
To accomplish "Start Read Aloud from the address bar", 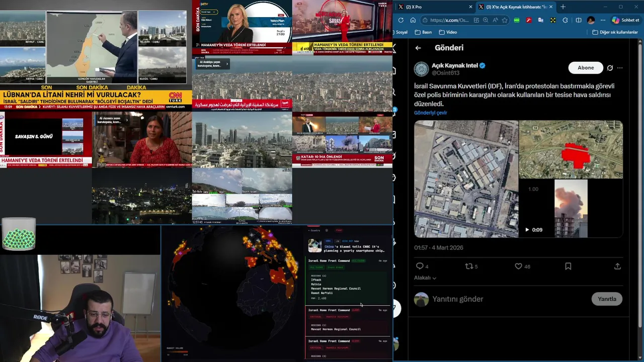I will [x=495, y=20].
